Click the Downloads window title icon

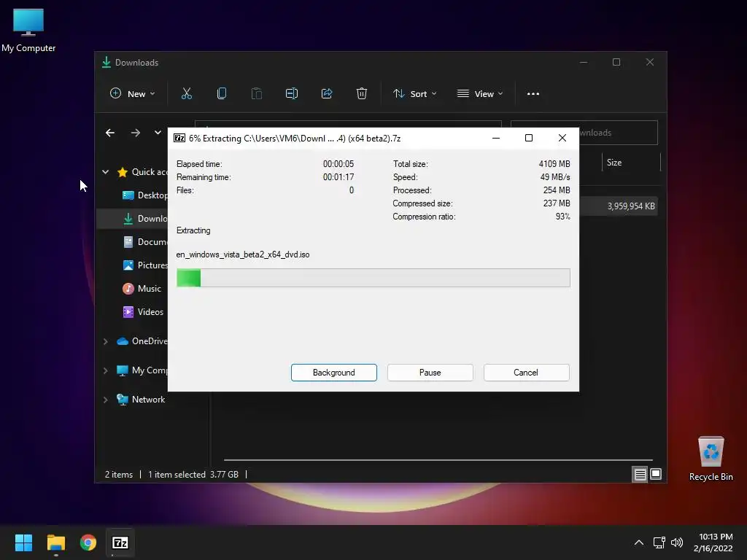coord(107,63)
